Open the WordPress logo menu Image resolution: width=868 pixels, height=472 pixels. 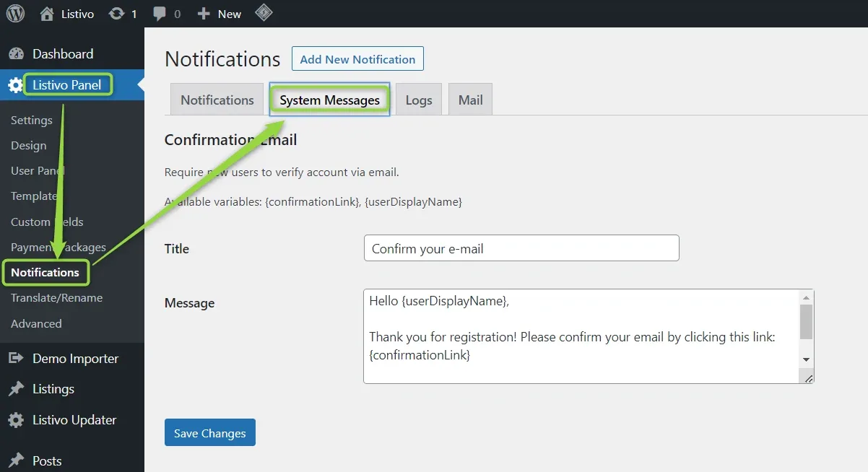(x=15, y=14)
